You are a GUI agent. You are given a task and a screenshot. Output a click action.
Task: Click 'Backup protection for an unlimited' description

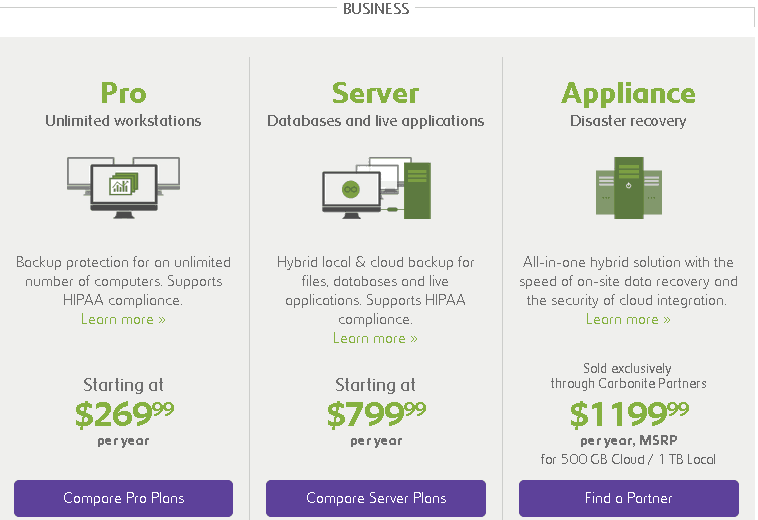point(123,281)
